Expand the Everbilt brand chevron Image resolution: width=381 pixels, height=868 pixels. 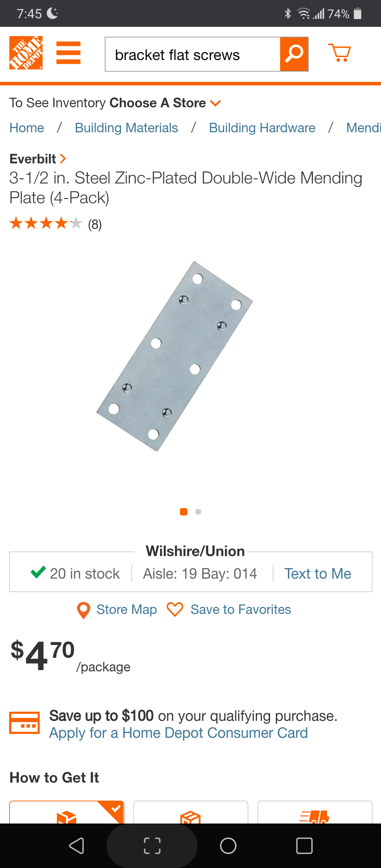click(x=63, y=159)
